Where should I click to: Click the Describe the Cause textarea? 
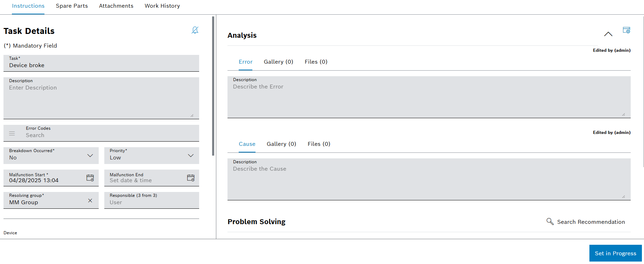429,179
